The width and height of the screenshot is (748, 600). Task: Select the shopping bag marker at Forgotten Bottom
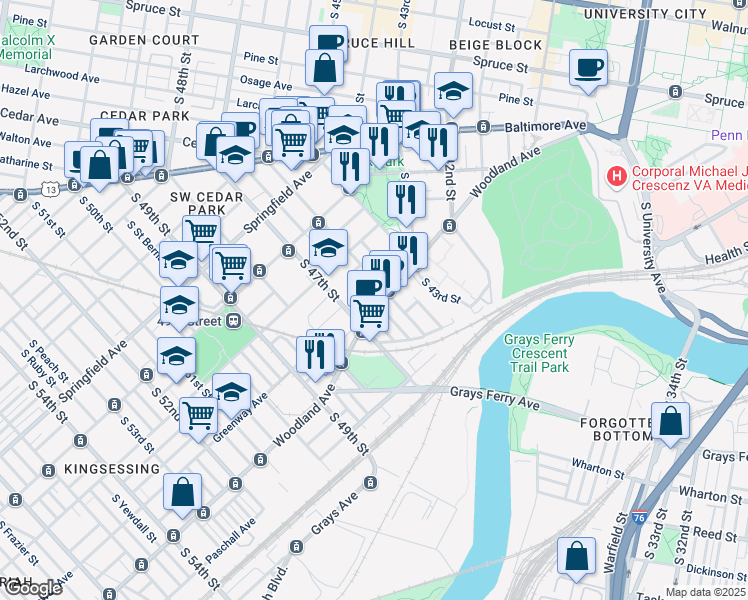(670, 422)
